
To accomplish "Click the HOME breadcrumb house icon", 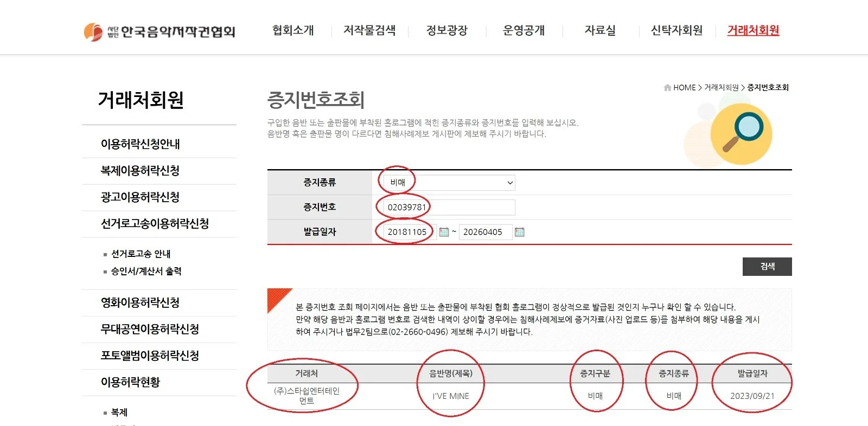I will pos(667,87).
